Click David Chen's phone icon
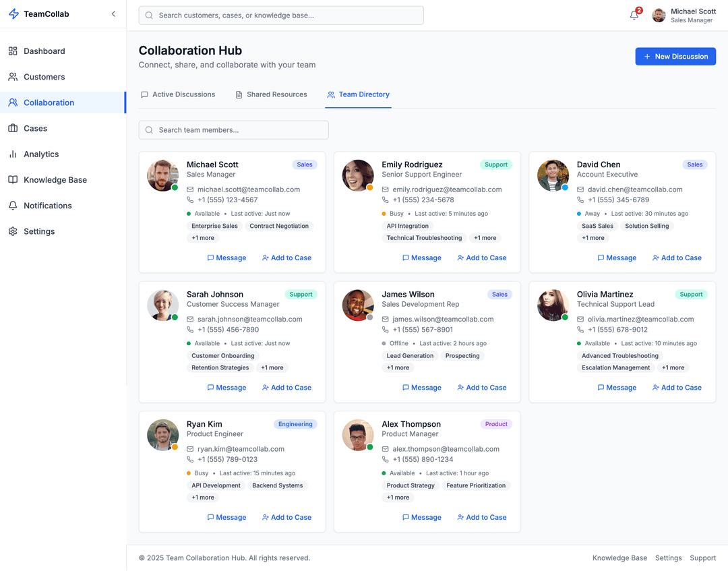728x571 pixels. point(580,200)
